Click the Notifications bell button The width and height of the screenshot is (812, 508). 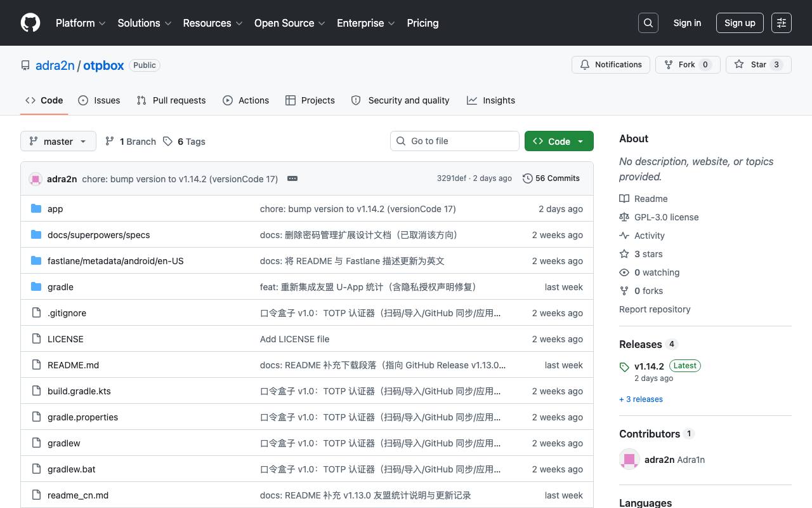(612, 65)
